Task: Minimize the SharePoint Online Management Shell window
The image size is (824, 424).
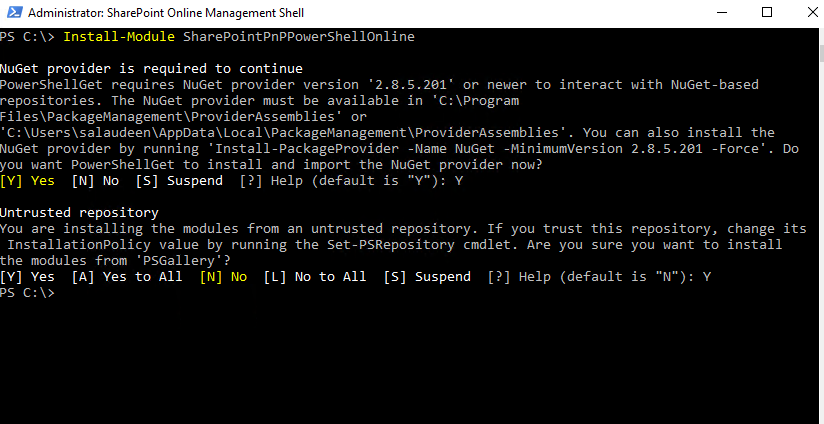Action: 720,13
